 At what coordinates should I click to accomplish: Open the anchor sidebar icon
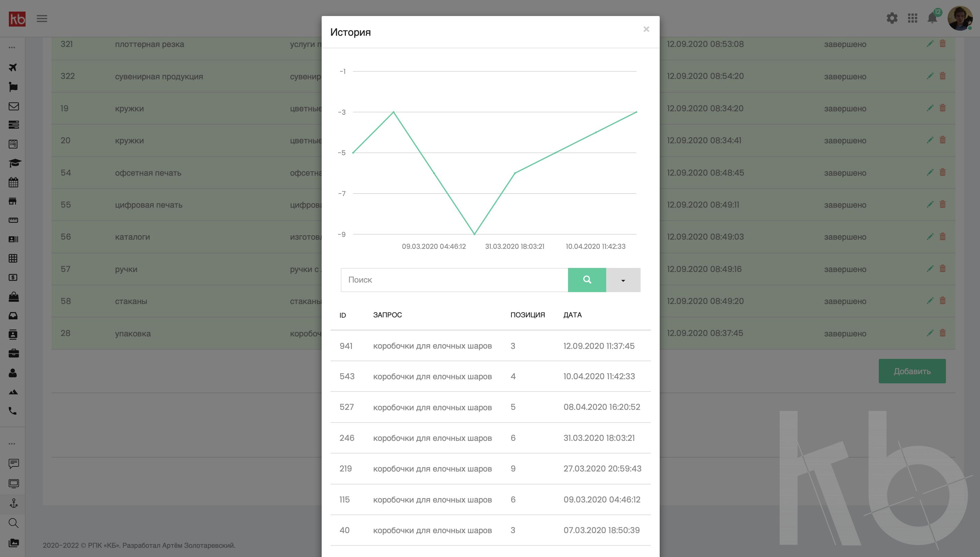pyautogui.click(x=14, y=503)
